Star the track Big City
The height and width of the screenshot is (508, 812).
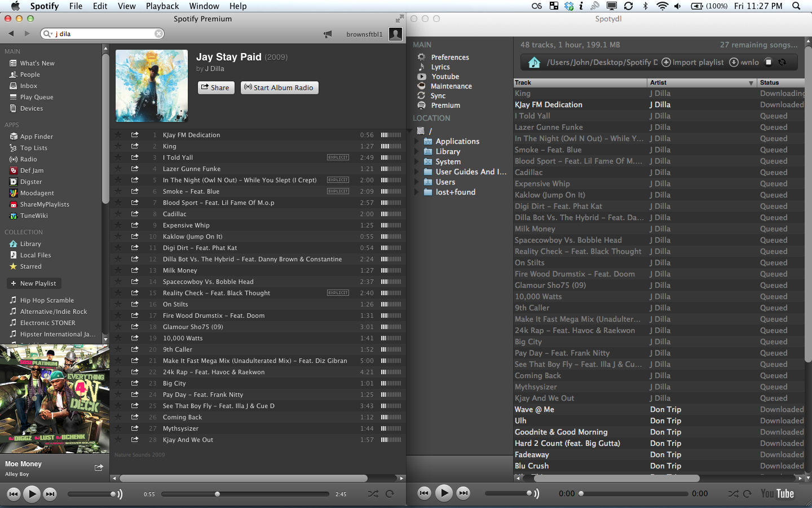pos(118,383)
